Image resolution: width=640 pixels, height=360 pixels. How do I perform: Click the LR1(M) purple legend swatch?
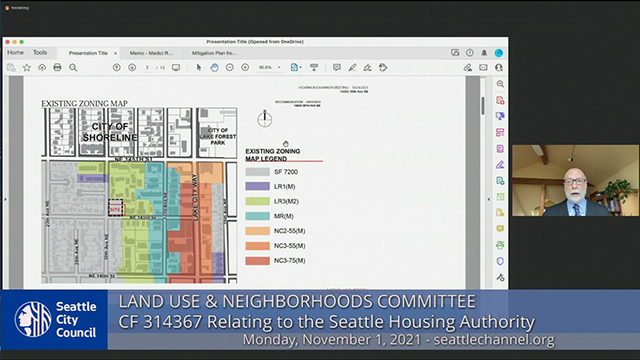click(258, 187)
